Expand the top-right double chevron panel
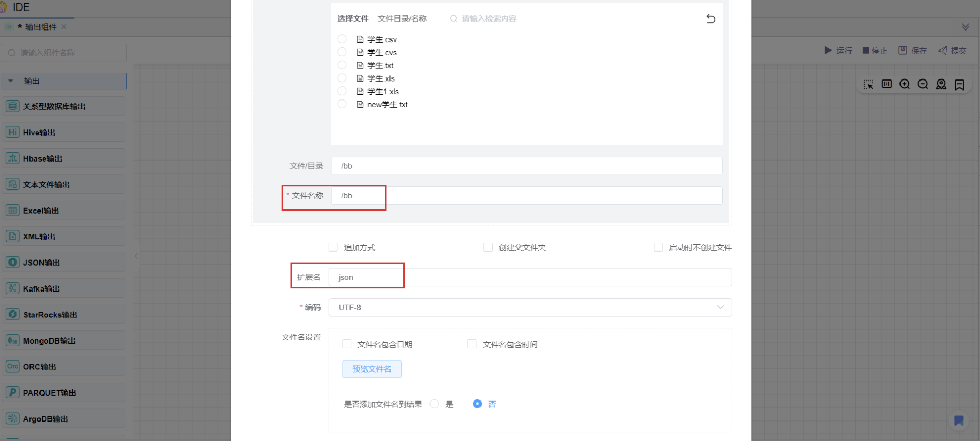 coord(965,27)
